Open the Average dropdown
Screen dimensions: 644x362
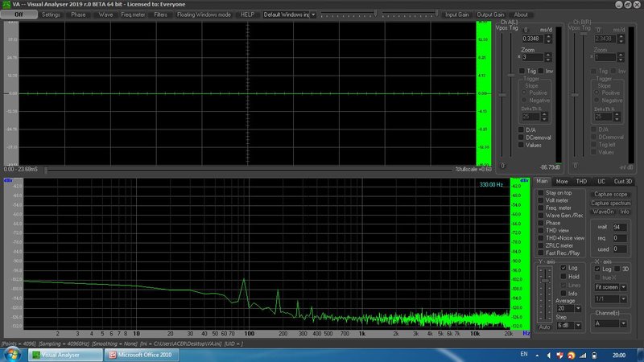tap(578, 308)
